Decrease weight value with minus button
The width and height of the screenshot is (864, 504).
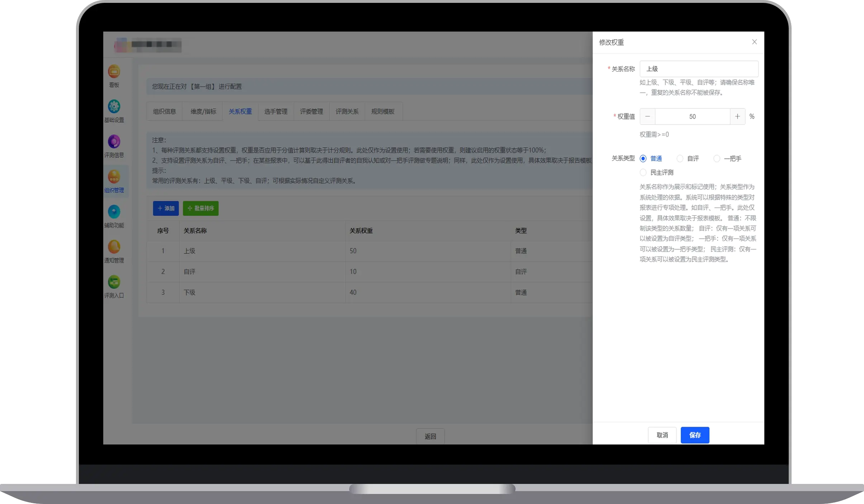[647, 117]
